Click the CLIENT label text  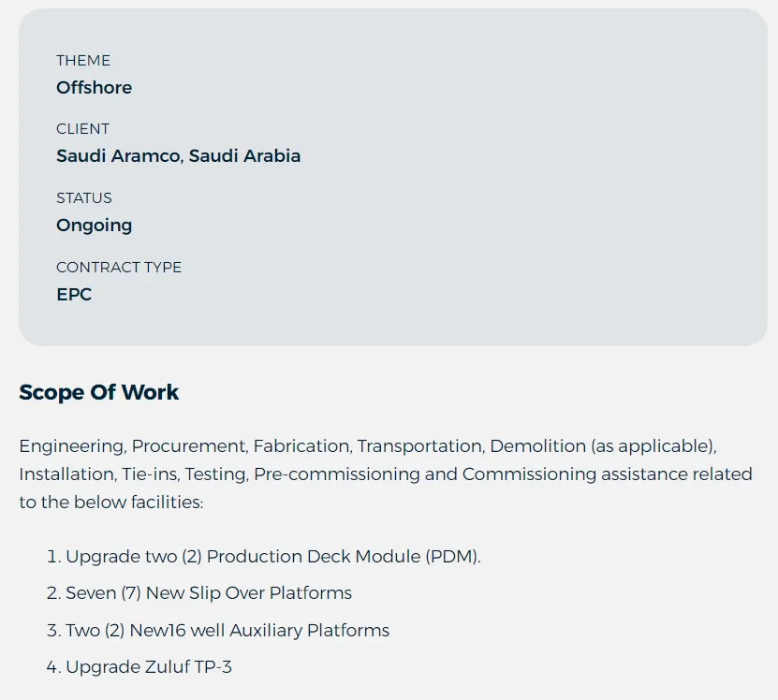82,129
